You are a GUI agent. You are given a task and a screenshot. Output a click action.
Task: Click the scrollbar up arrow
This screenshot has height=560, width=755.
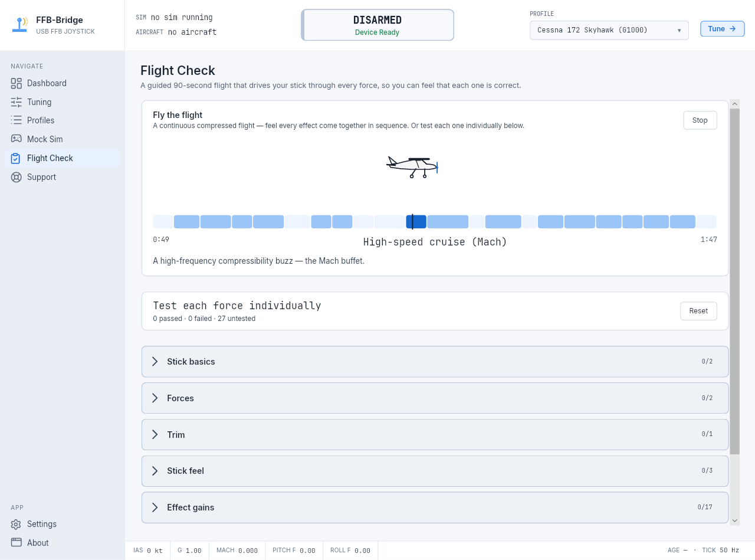[735, 104]
